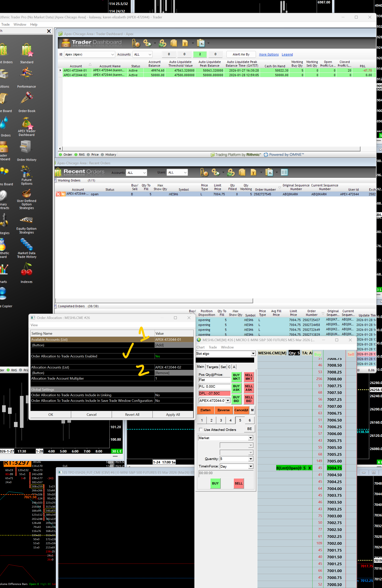Click the orange Flatten button
382x588 pixels.
[205, 410]
